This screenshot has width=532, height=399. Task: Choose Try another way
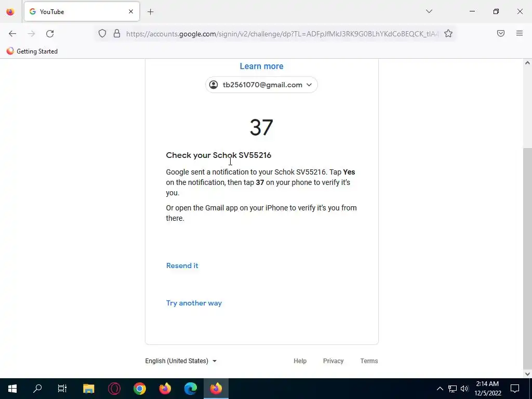194,303
